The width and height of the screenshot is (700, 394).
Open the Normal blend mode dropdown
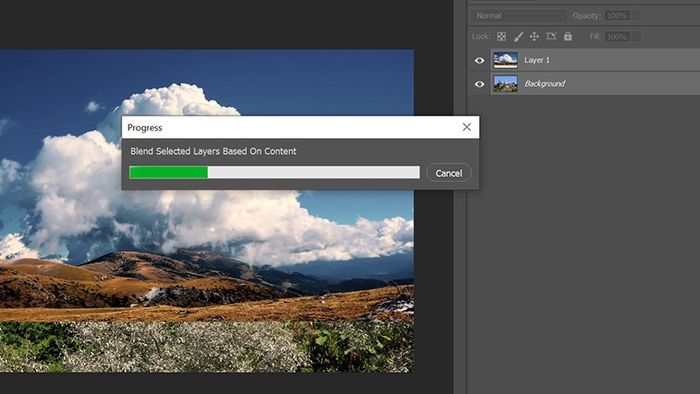519,16
